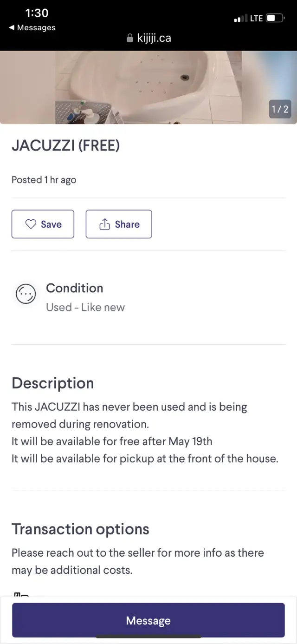Return to Messages app via back link
The image size is (297, 644).
click(x=32, y=28)
